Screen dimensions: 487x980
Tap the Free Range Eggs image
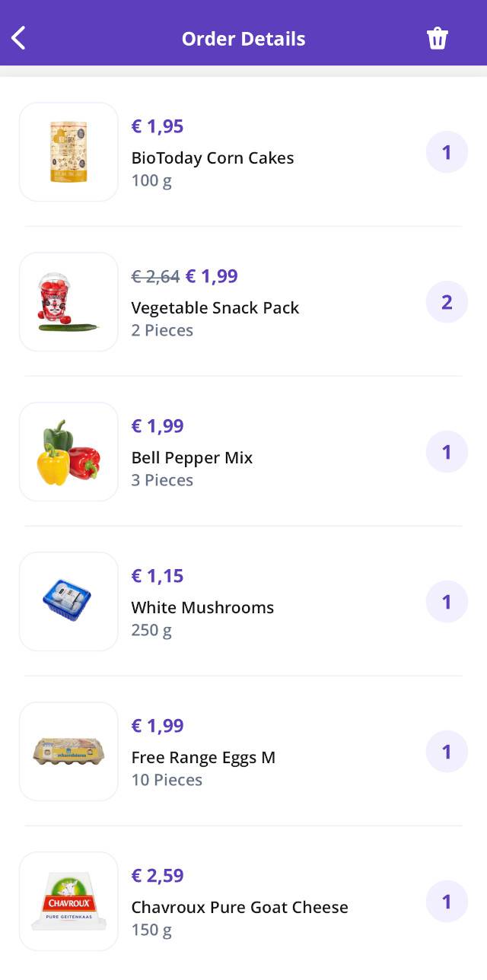[68, 752]
